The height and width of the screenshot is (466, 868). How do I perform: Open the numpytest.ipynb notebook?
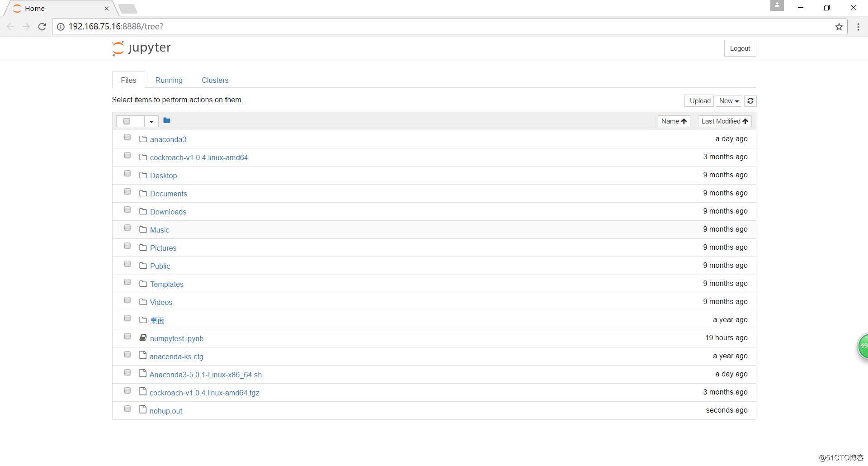click(177, 338)
